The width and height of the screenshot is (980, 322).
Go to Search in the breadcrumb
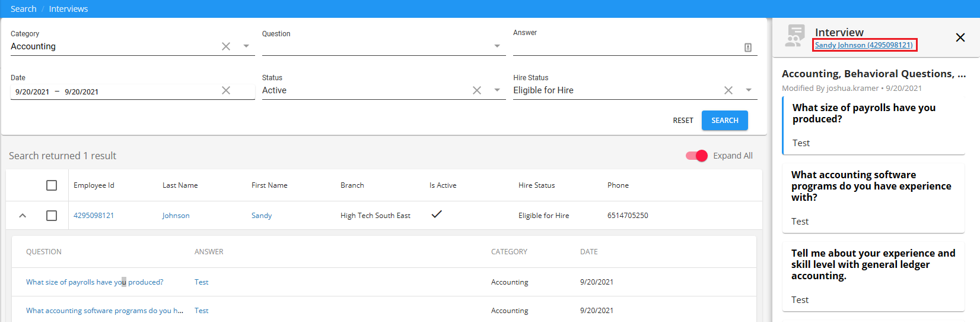pos(24,9)
